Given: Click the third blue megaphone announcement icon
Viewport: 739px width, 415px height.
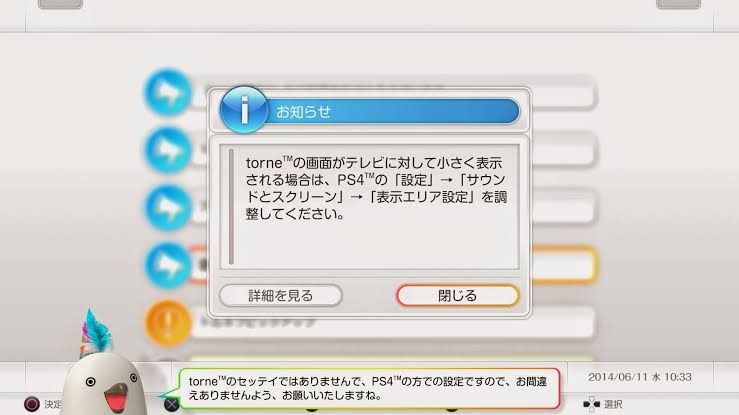Looking at the screenshot, I should click(x=168, y=208).
